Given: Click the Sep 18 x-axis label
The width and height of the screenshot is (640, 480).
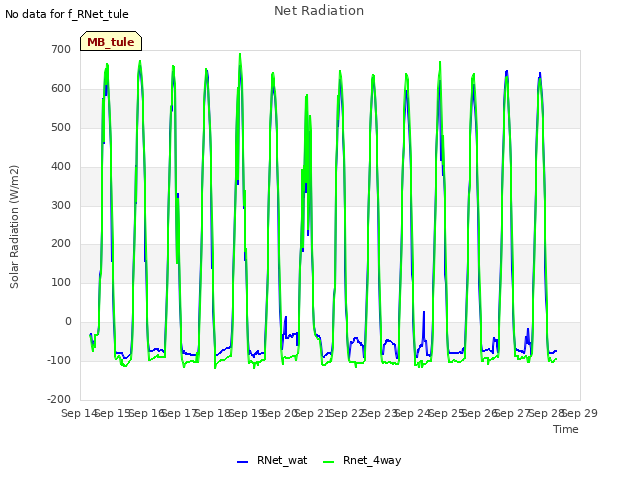Looking at the screenshot, I should [212, 413].
